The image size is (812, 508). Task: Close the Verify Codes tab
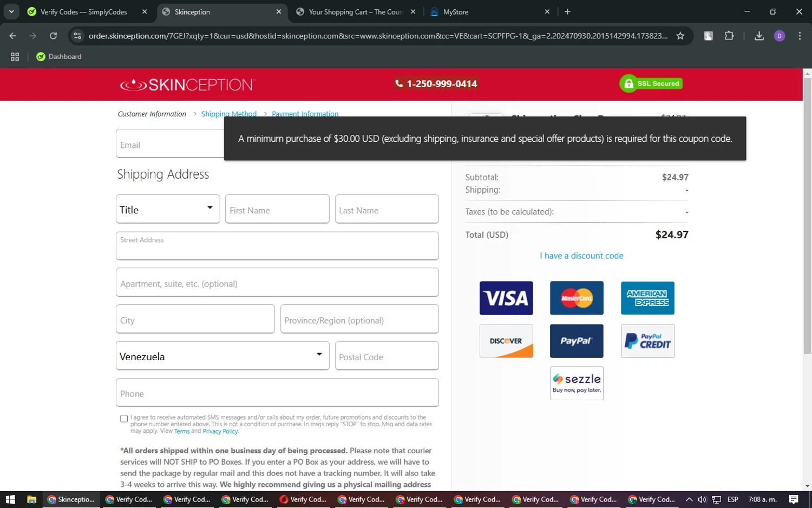(x=144, y=11)
